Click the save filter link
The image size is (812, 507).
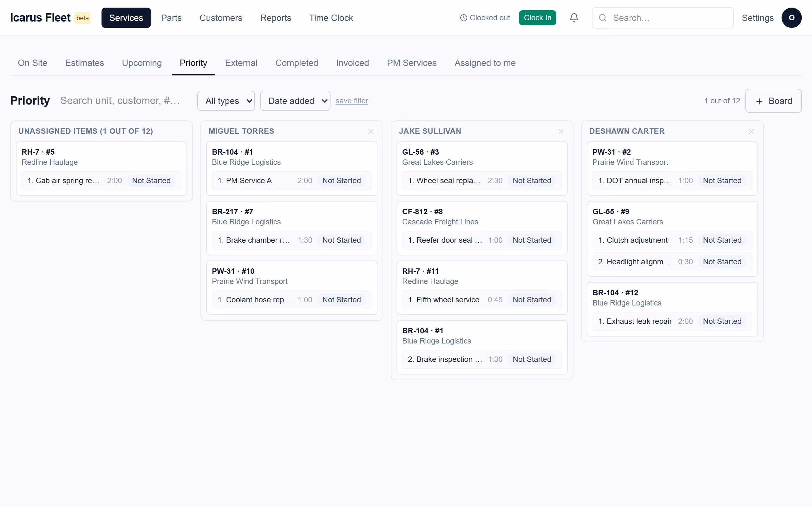352,100
